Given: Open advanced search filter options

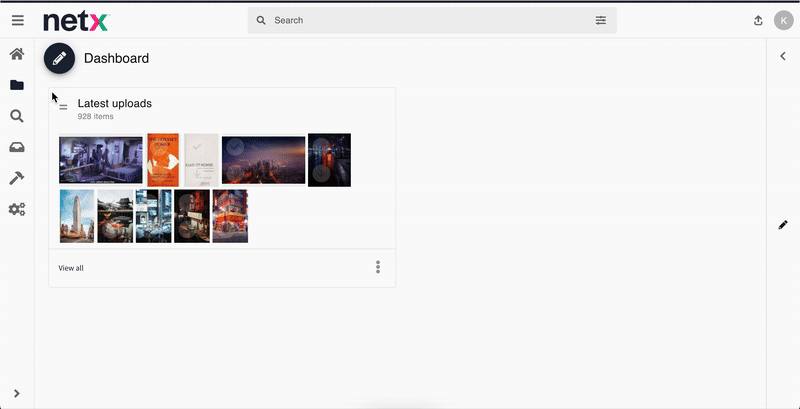Looking at the screenshot, I should coord(601,20).
